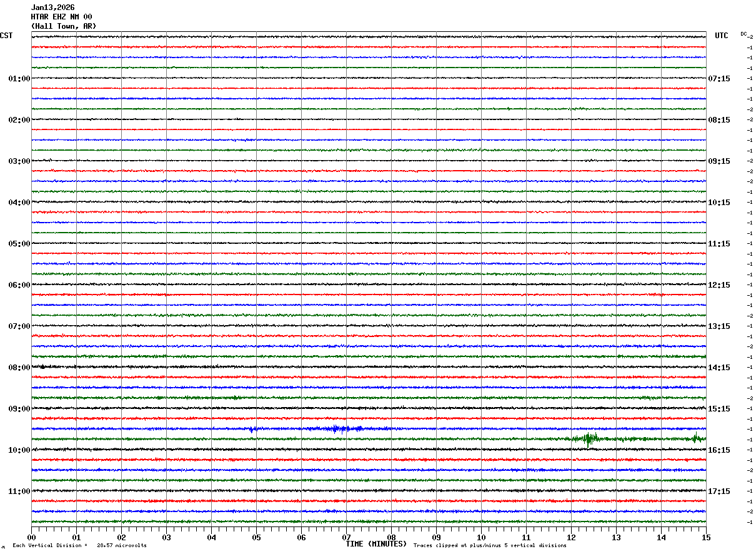Click the UTC timezone label

point(722,36)
